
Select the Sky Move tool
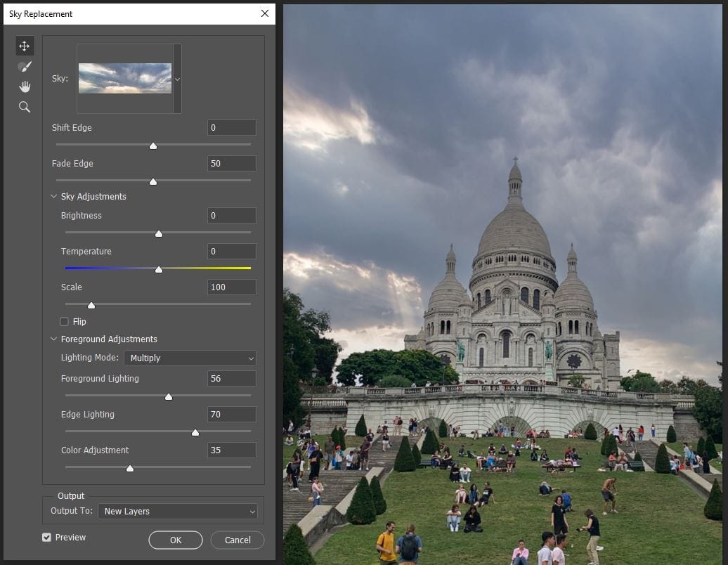coord(24,46)
